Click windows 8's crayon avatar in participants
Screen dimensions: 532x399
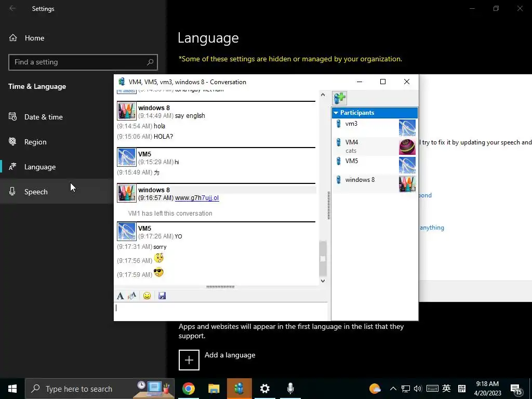pos(407,183)
